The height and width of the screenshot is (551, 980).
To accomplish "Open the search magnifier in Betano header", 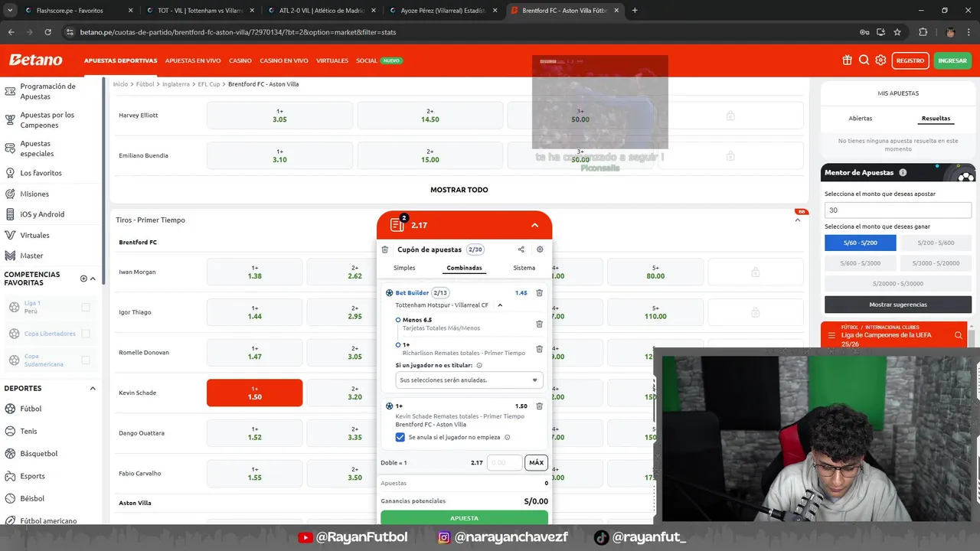I will [864, 60].
